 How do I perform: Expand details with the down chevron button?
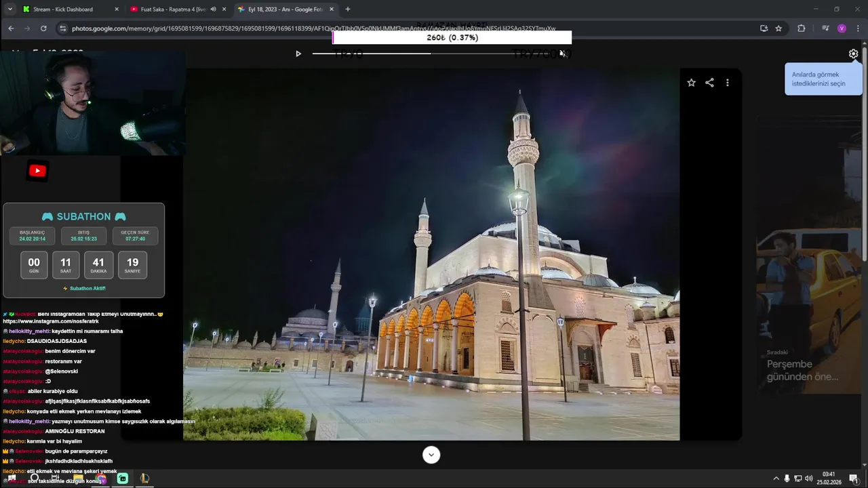pyautogui.click(x=431, y=455)
